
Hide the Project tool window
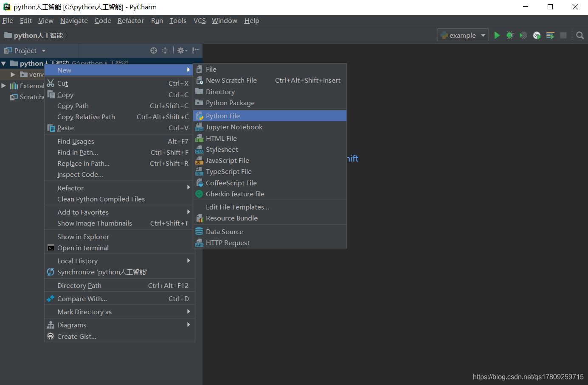coord(195,50)
